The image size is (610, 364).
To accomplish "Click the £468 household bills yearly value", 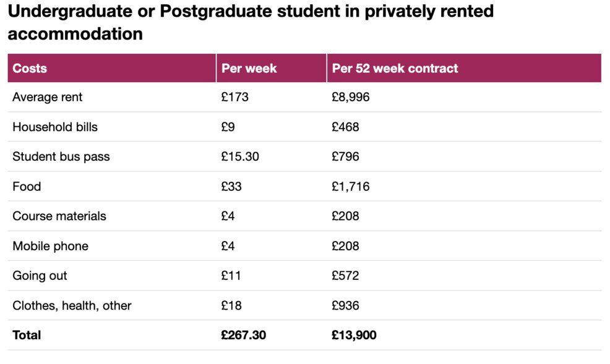I will 345,127.
